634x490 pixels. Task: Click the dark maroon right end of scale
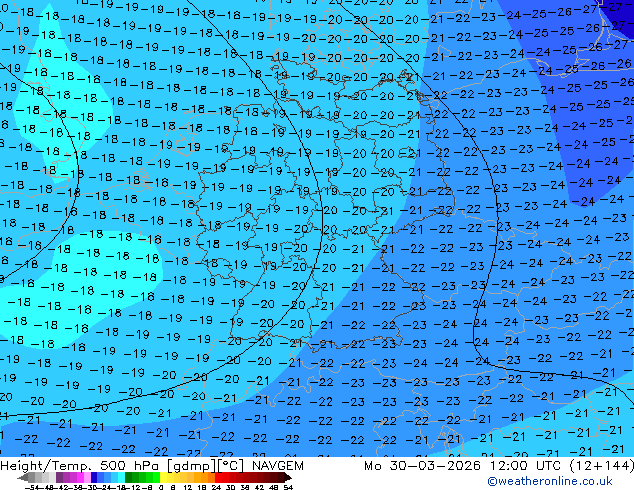click(x=287, y=477)
